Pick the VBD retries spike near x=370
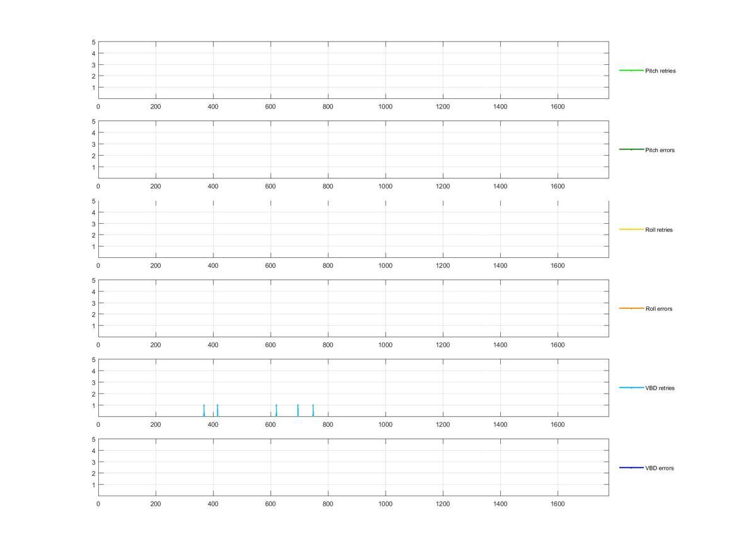This screenshot has width=756, height=558. pyautogui.click(x=204, y=410)
